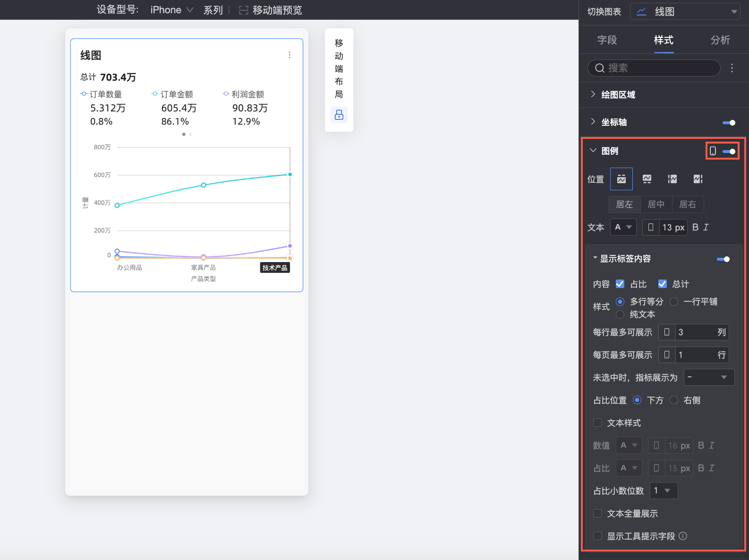Click mobile icon beside columns per row
This screenshot has height=560, width=749.
pyautogui.click(x=667, y=332)
